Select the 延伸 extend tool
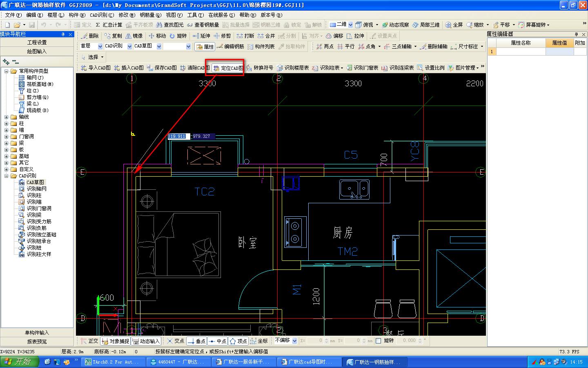This screenshot has height=368, width=588. click(x=201, y=36)
